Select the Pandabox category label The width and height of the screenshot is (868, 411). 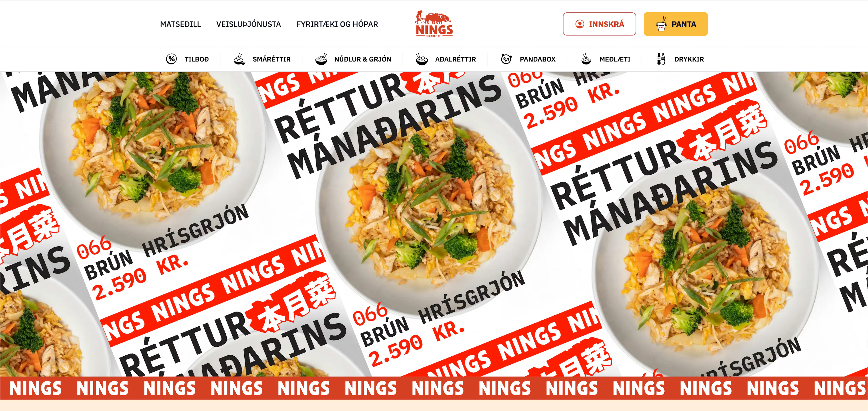click(x=538, y=59)
